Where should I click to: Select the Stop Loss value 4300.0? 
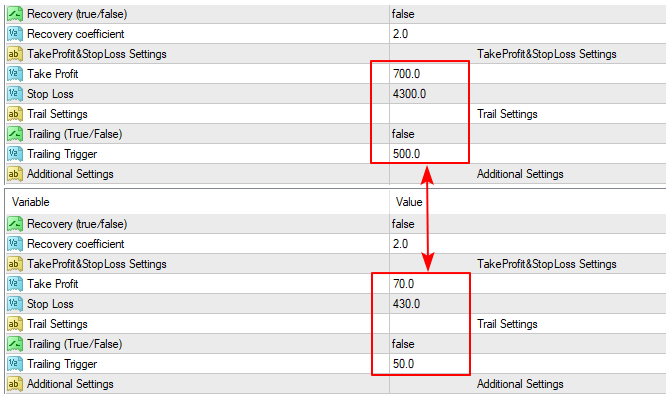click(409, 94)
